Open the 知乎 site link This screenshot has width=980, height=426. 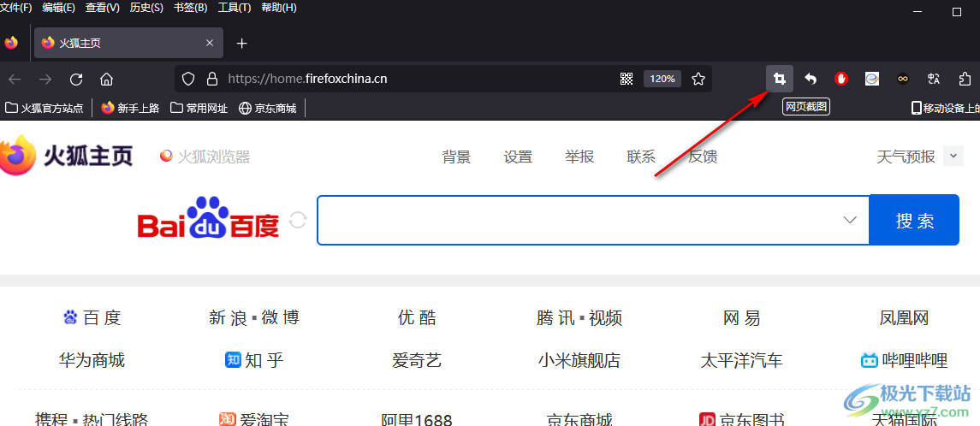[254, 360]
